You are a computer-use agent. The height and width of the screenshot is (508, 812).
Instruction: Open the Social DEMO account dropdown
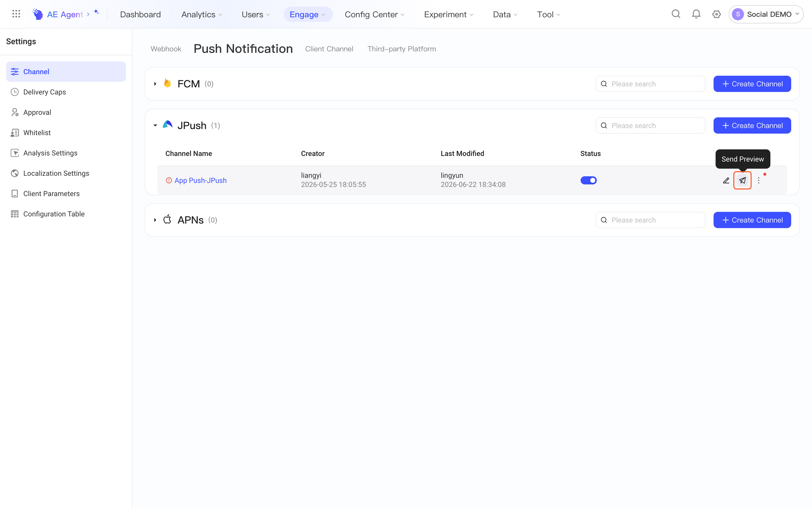(x=766, y=14)
